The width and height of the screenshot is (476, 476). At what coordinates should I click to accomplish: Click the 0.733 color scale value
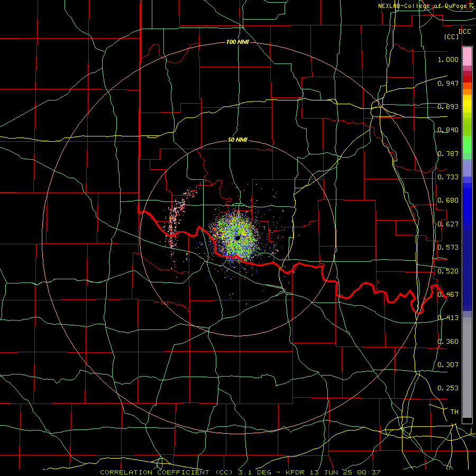point(448,177)
